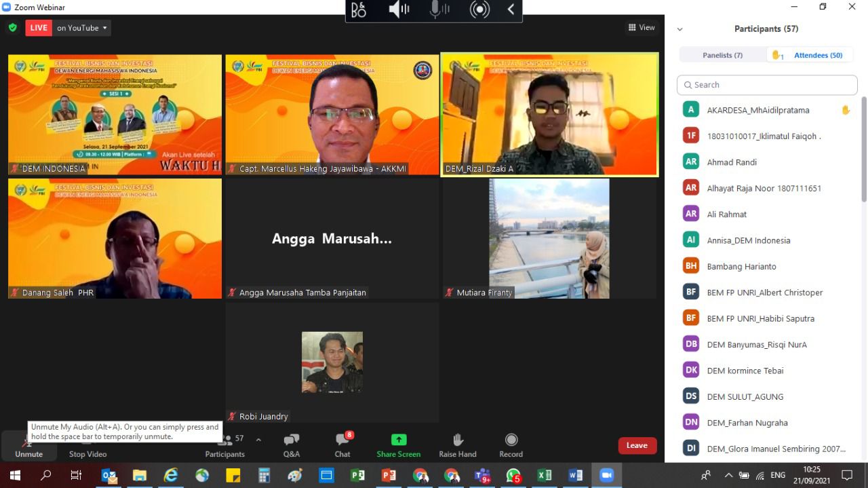
Task: Expand the arrow next to participant count
Action: click(258, 440)
